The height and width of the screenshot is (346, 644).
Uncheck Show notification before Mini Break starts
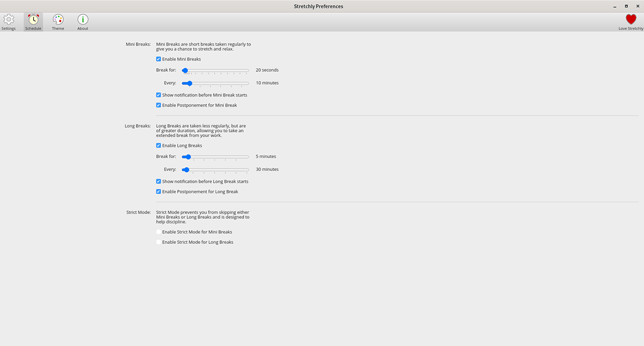(158, 95)
